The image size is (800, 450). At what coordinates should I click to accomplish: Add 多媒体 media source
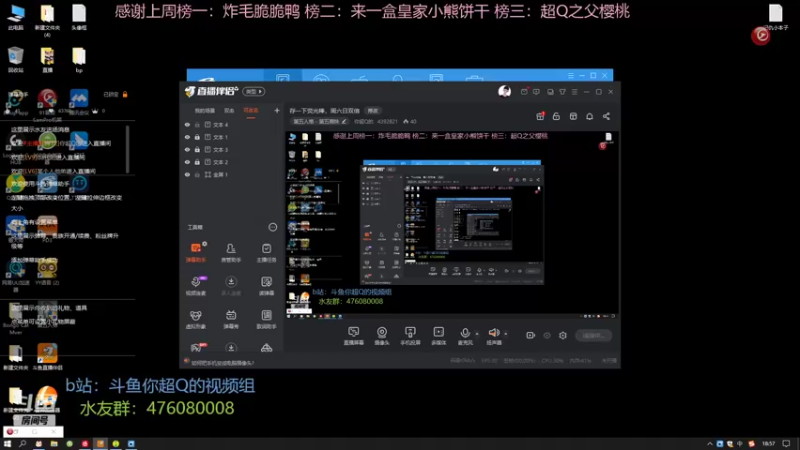pos(438,336)
